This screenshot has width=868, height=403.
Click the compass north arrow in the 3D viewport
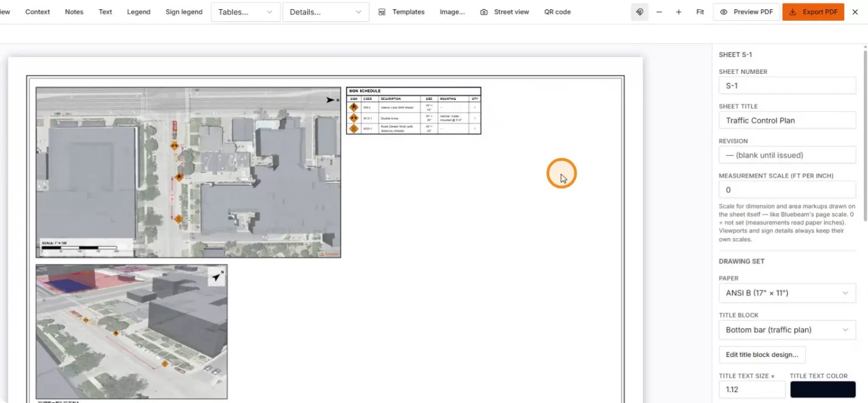pyautogui.click(x=216, y=277)
